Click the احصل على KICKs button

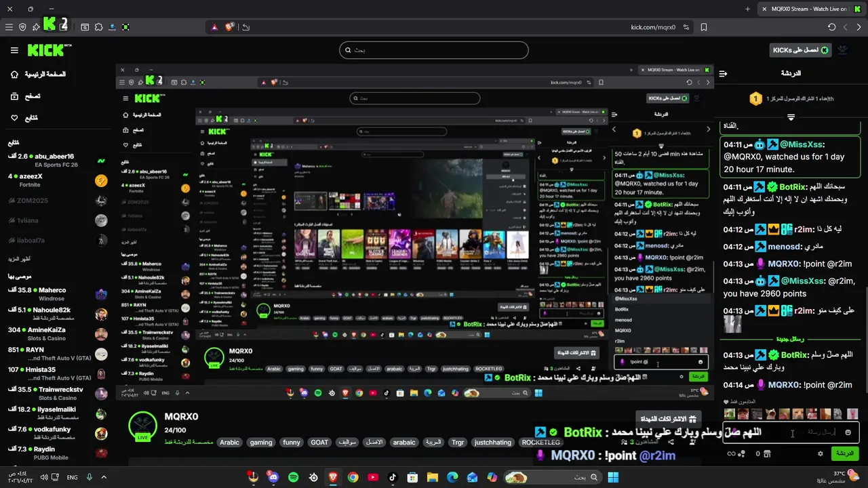tap(801, 50)
